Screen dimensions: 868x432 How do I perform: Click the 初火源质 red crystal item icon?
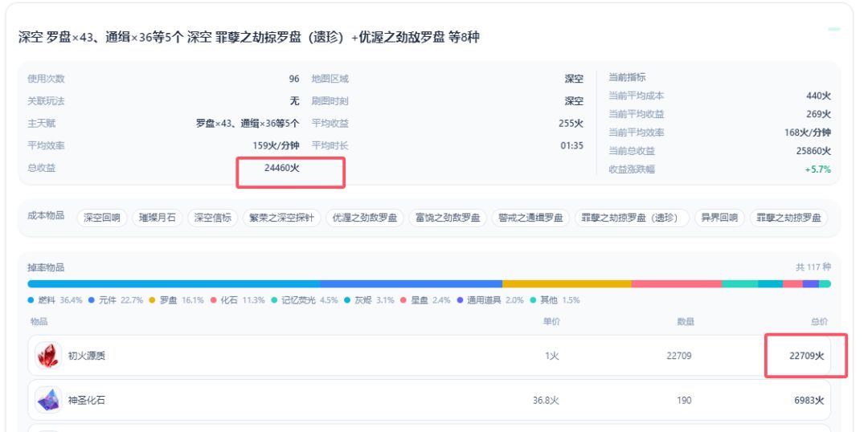pos(48,356)
